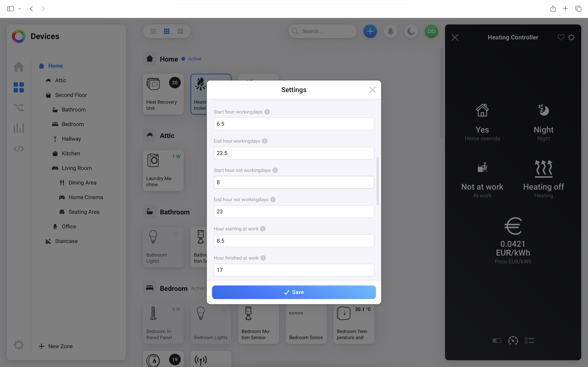The height and width of the screenshot is (367, 588).
Task: Open Heating Controller gear settings icon
Action: point(571,37)
